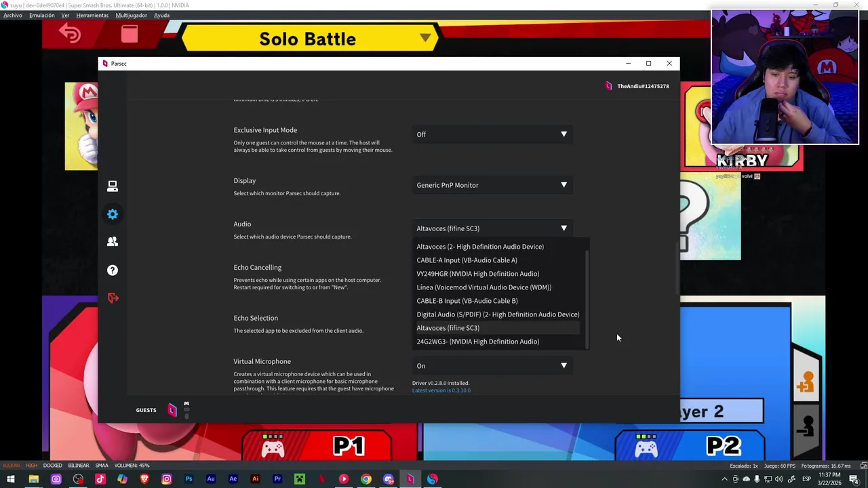Click the Latest version is 0.3.10.0 link

click(x=441, y=390)
